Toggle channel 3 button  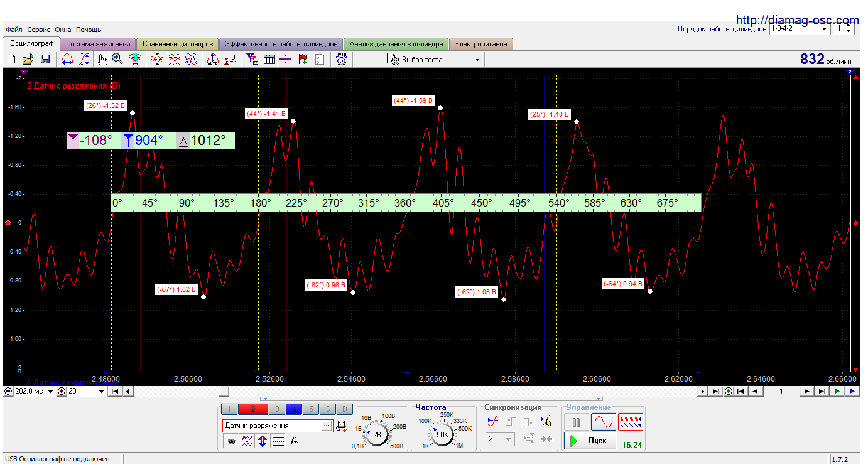(276, 409)
